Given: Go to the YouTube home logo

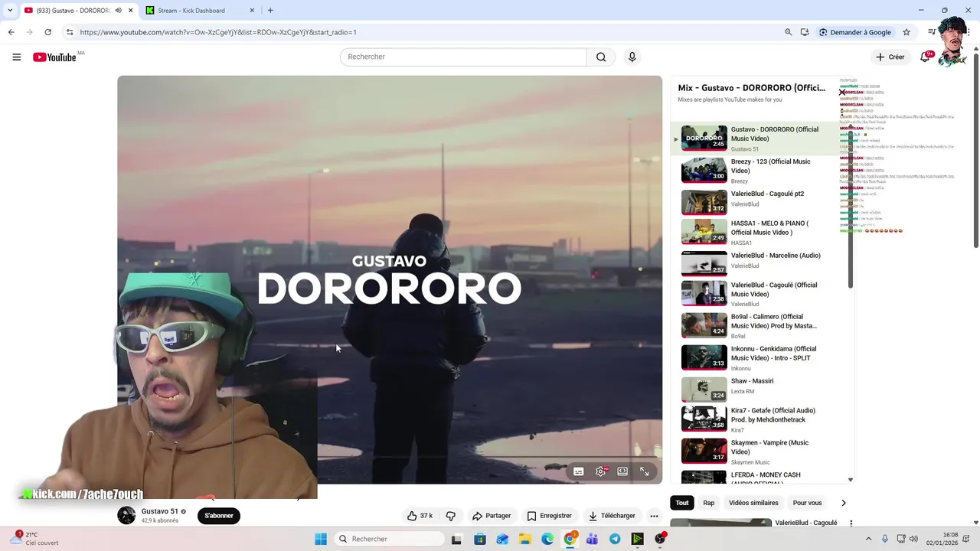Looking at the screenshot, I should (54, 57).
